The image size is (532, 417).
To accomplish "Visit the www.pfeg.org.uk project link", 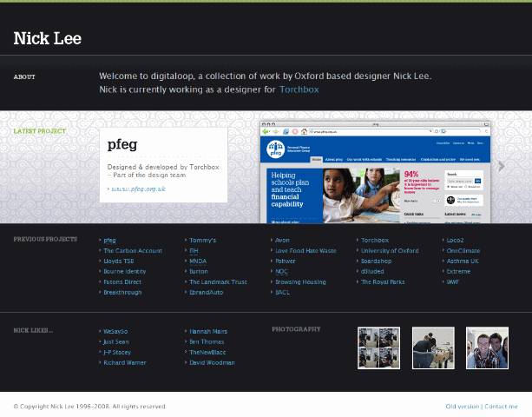I will pyautogui.click(x=139, y=189).
